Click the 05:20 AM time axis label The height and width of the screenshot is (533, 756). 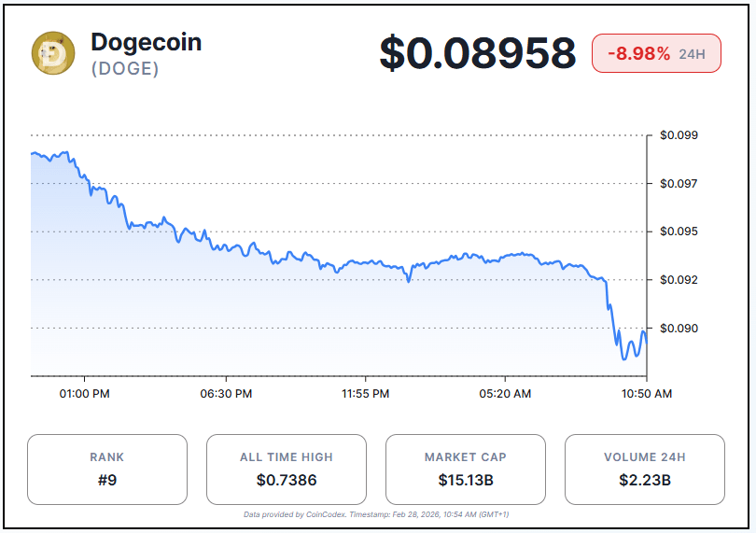coord(505,394)
